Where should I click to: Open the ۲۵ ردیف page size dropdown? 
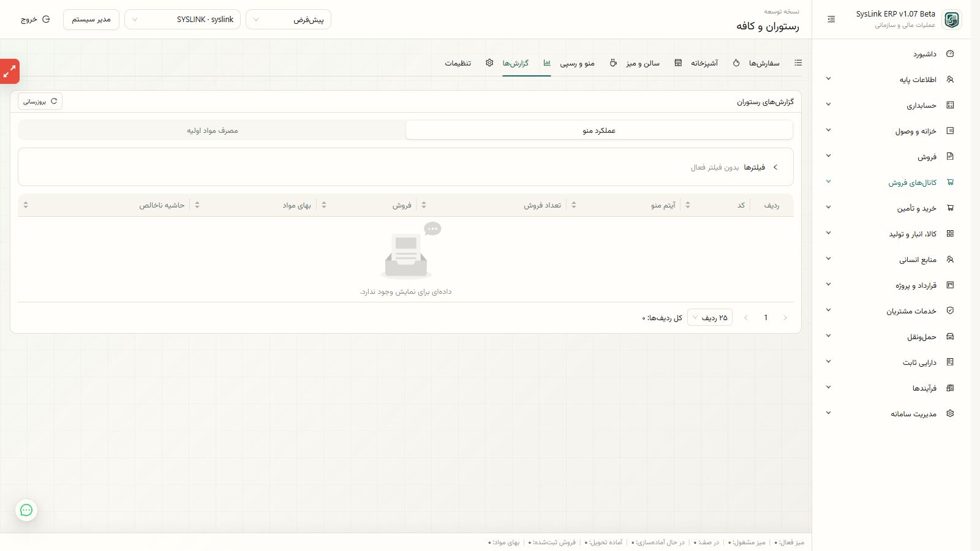[710, 317]
